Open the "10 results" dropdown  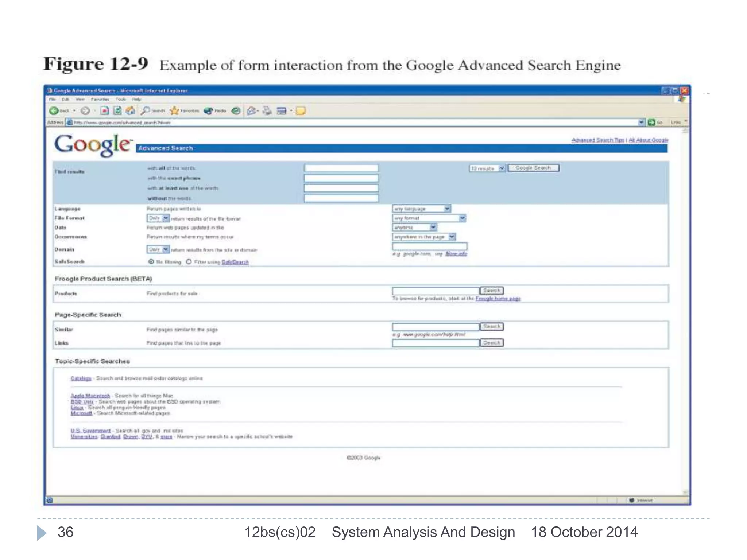click(487, 168)
